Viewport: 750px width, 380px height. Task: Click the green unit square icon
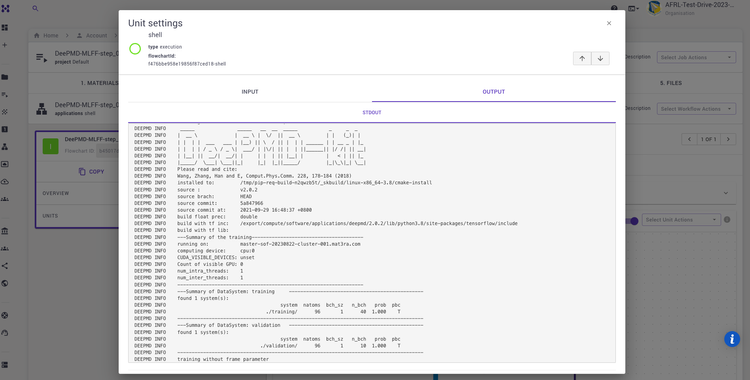click(x=51, y=146)
